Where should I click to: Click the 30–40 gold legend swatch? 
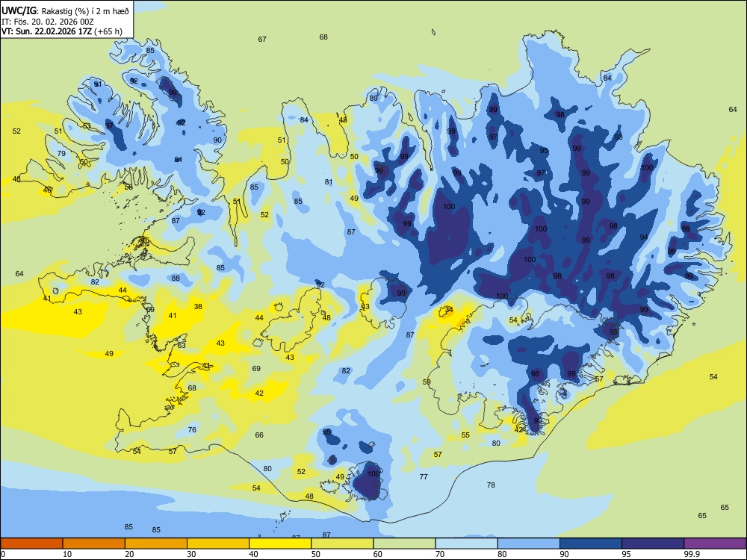click(218, 544)
